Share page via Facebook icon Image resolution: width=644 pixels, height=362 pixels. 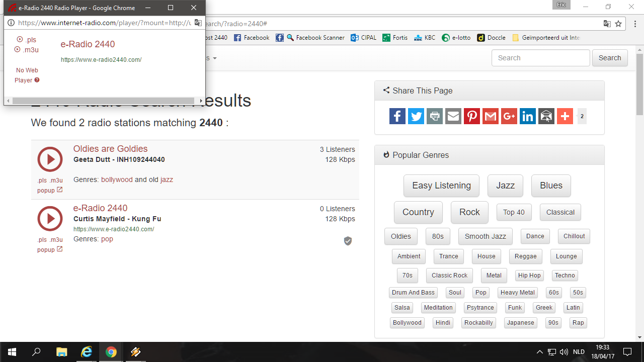397,116
